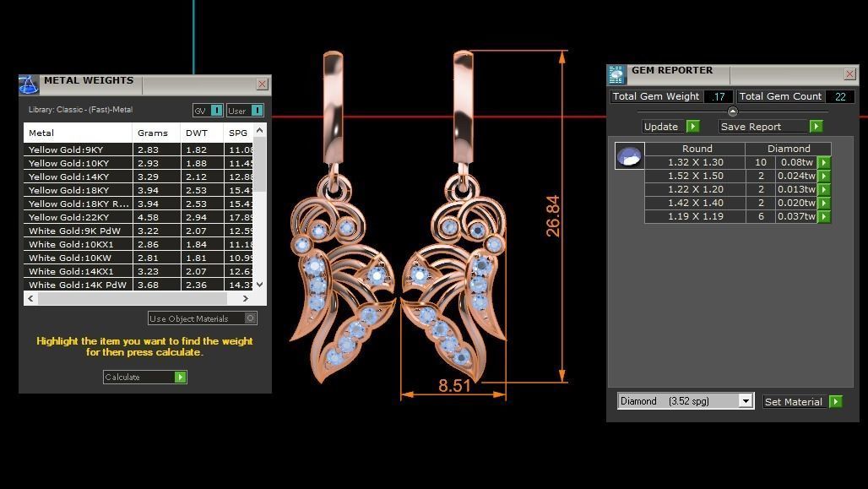Image resolution: width=868 pixels, height=489 pixels.
Task: Click the green arrow next to Calculate
Action: [181, 378]
